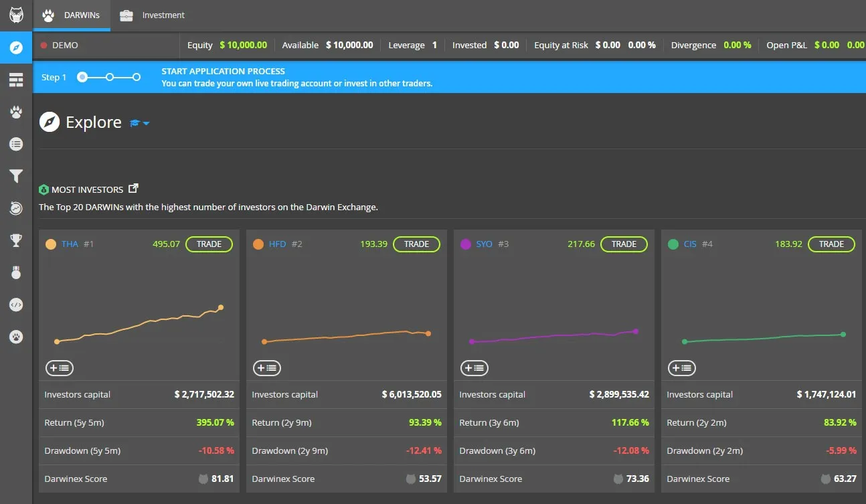The image size is (866, 504).
Task: Select the filter icon in the left sidebar
Action: point(15,176)
